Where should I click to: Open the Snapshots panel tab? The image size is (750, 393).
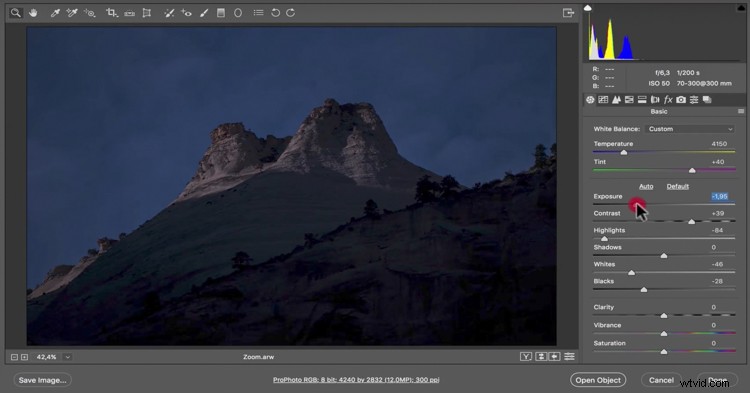point(707,99)
